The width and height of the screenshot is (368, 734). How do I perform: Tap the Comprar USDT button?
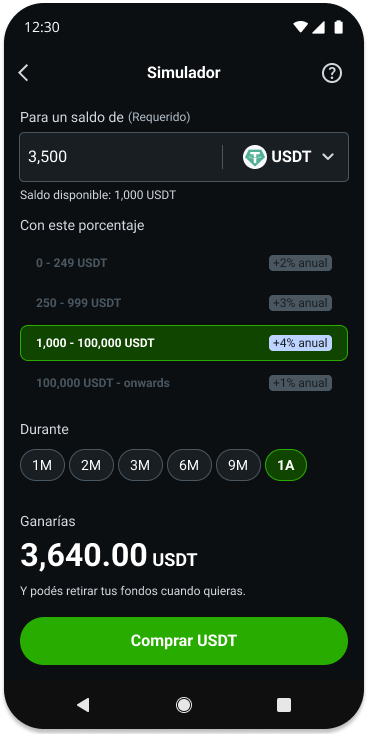click(184, 641)
